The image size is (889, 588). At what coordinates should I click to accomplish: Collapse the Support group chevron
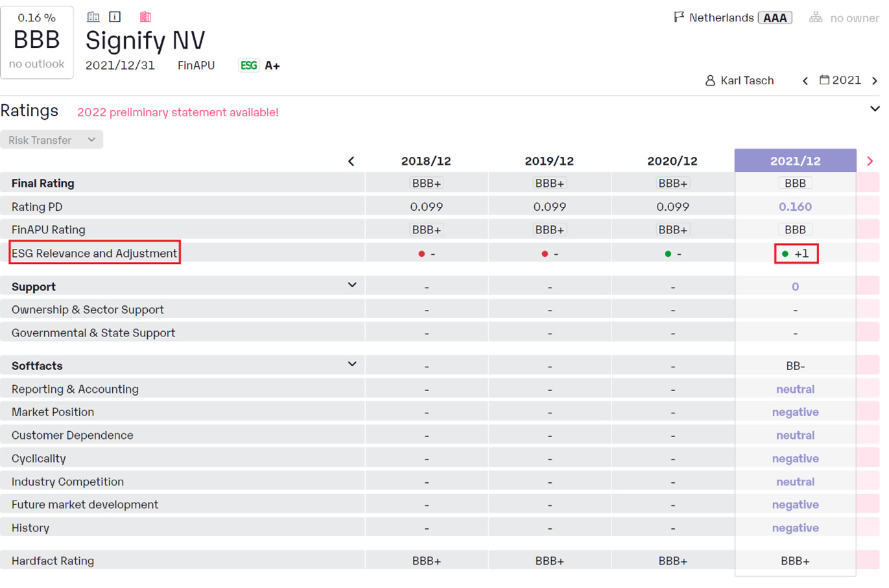click(x=352, y=285)
